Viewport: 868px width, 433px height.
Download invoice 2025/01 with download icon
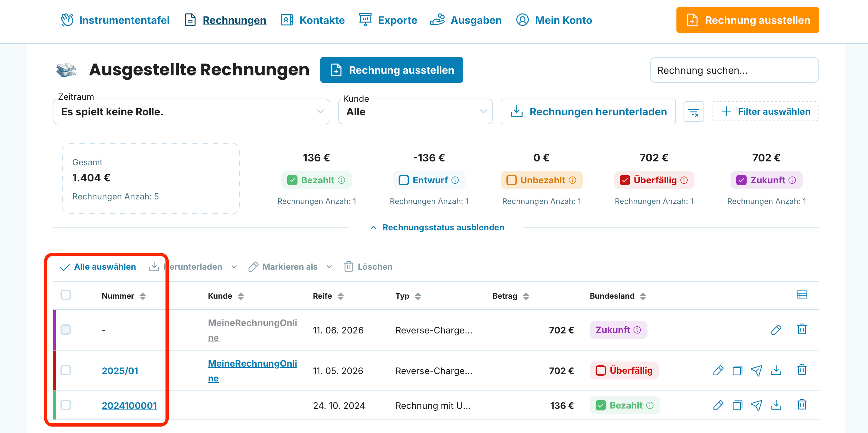click(x=776, y=370)
